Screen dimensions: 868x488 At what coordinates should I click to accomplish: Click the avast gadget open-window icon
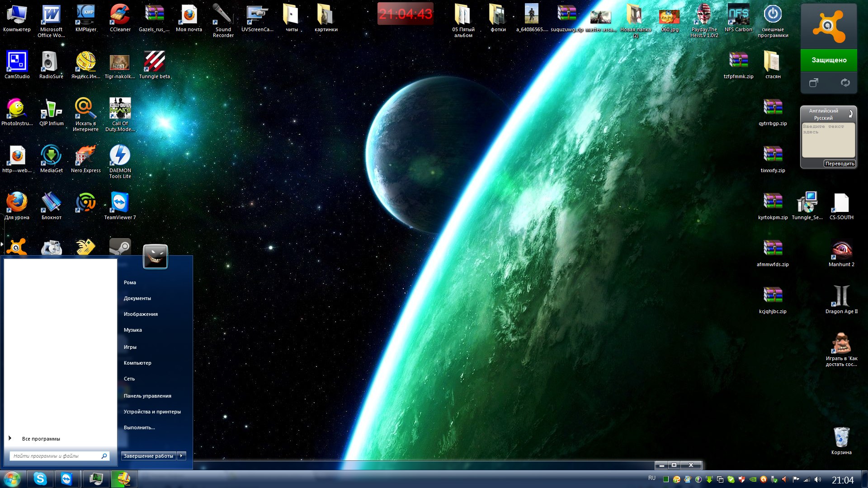tap(814, 83)
